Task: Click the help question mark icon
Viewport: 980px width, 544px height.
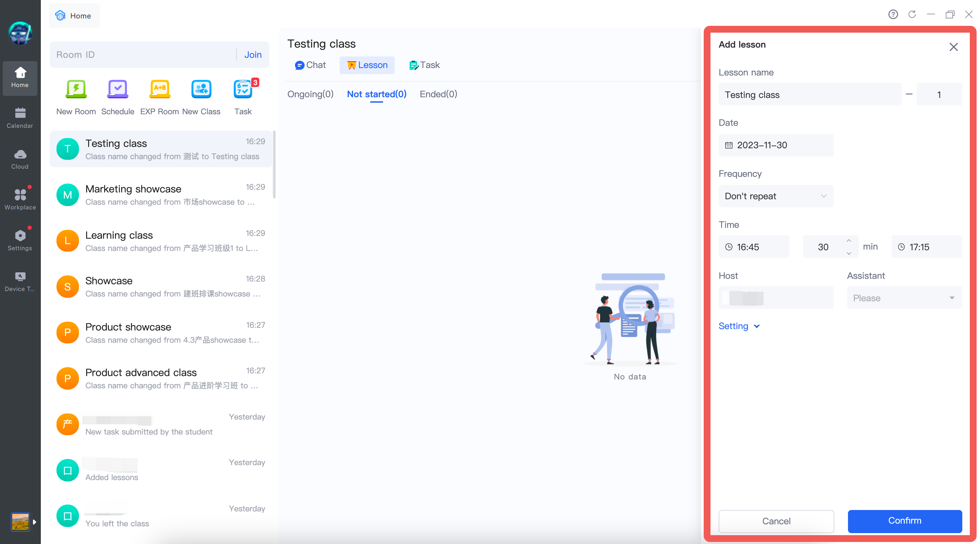Action: (x=893, y=14)
